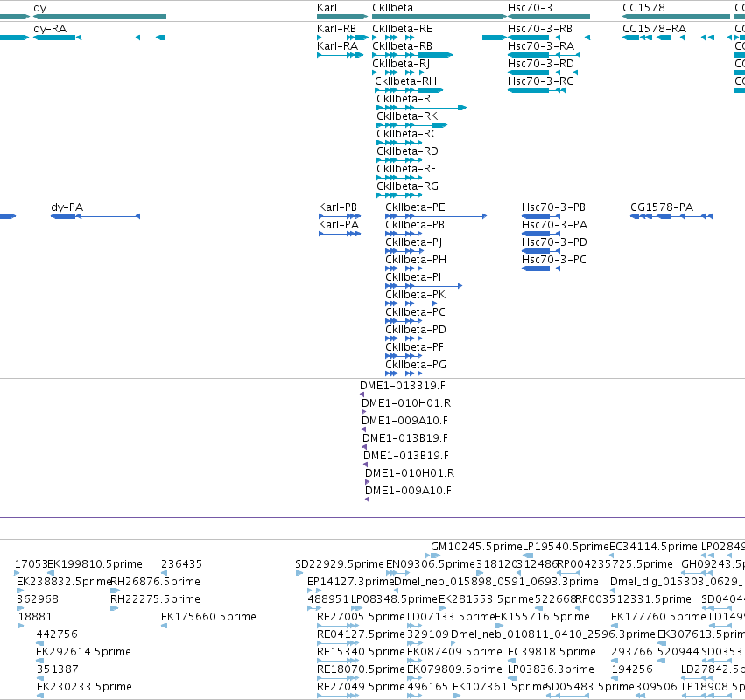This screenshot has width=745, height=700.
Task: Select transcript Karl-RB
Action: [x=337, y=29]
